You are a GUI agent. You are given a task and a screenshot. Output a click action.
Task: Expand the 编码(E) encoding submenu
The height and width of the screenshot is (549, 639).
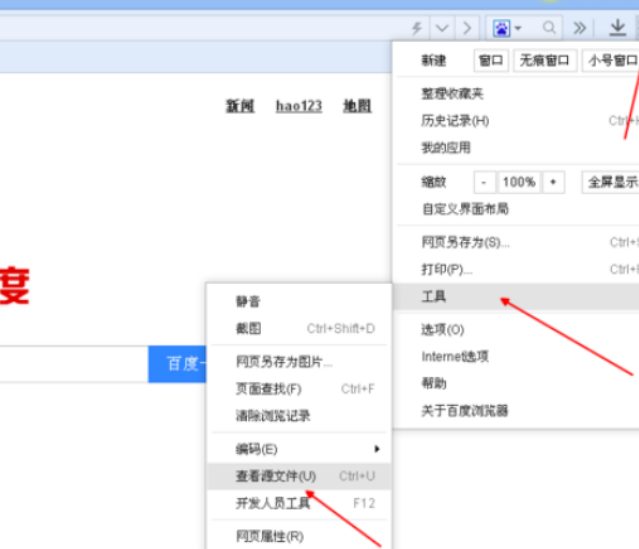click(x=299, y=449)
